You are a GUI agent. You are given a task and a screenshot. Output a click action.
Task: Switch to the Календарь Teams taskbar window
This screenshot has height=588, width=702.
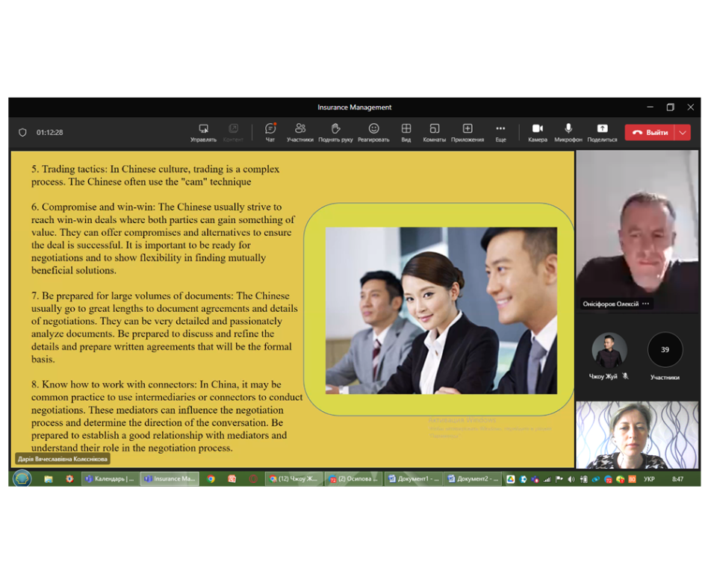point(109,479)
